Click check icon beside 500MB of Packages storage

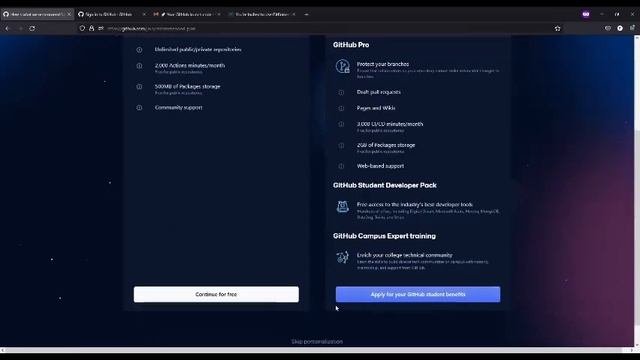pyautogui.click(x=139, y=87)
